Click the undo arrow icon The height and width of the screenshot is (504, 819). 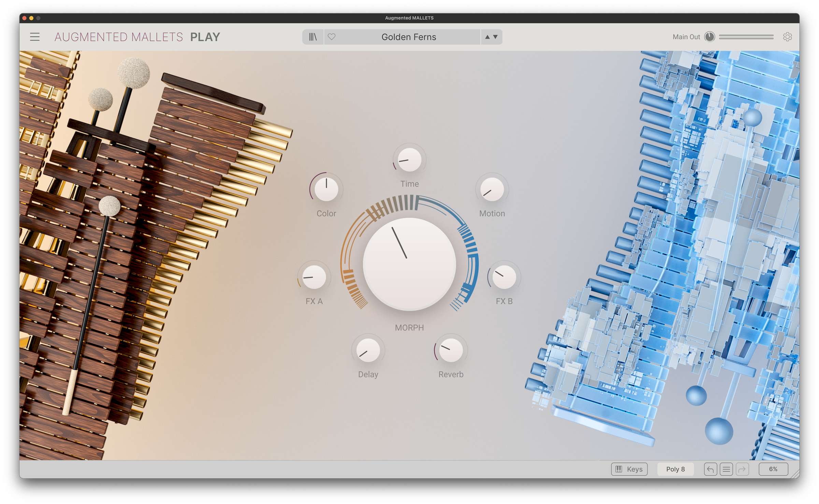tap(710, 469)
